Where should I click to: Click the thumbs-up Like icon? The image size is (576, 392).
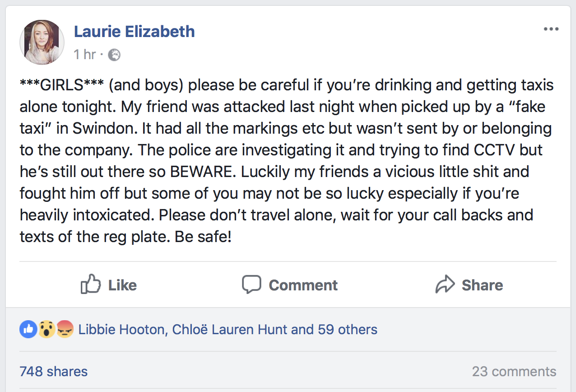(90, 284)
